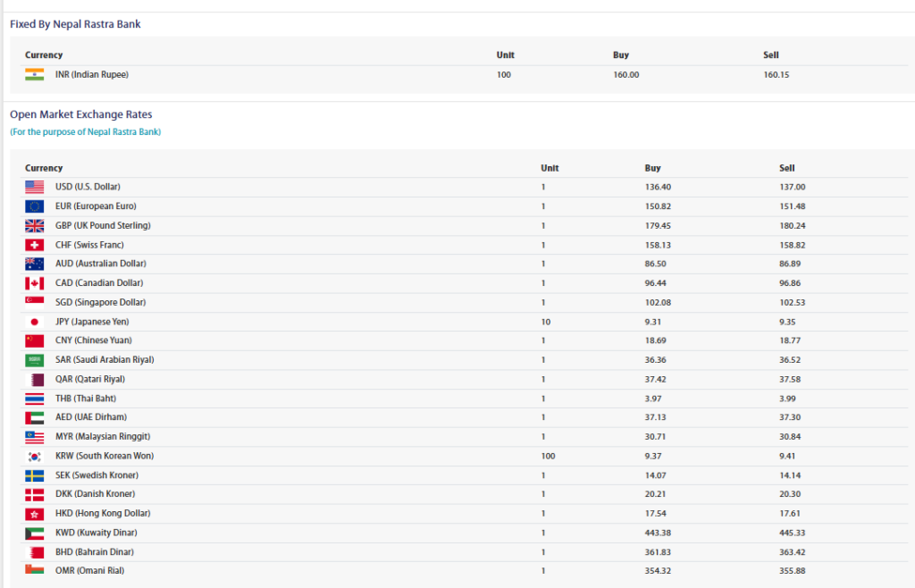The width and height of the screenshot is (915, 588).
Task: Select EUR buy value 150.82
Action: 658,206
